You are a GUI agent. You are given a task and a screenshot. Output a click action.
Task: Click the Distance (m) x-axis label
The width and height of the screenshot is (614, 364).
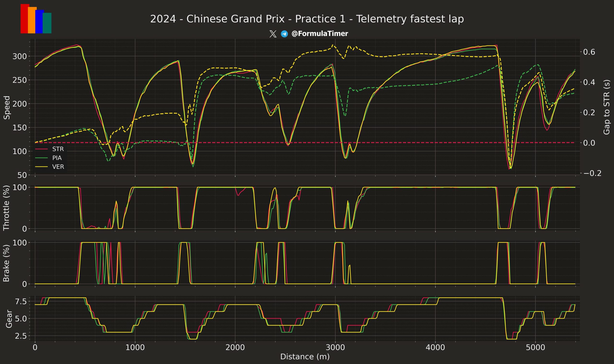(x=305, y=356)
